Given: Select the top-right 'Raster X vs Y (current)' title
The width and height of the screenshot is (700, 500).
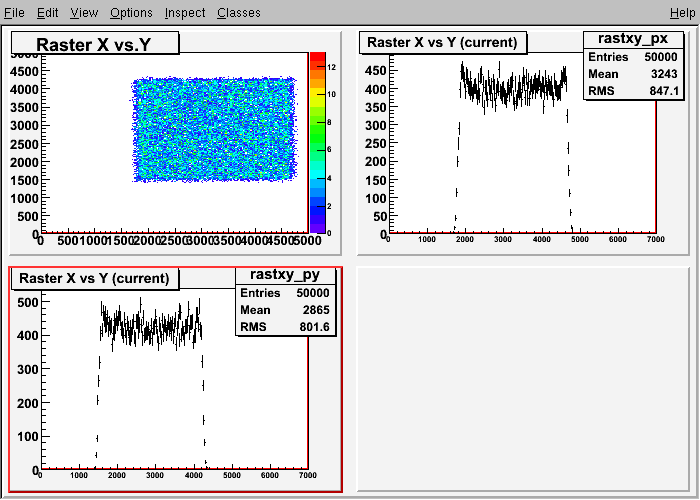Looking at the screenshot, I should click(442, 42).
